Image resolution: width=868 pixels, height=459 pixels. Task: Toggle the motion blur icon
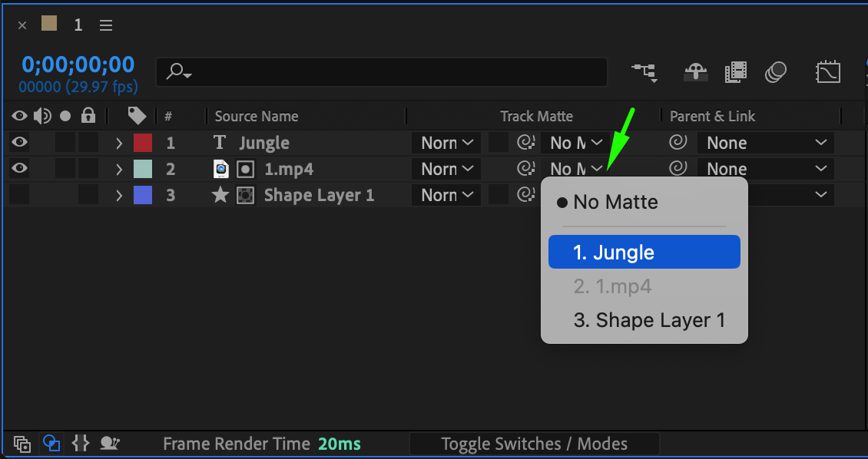(776, 73)
